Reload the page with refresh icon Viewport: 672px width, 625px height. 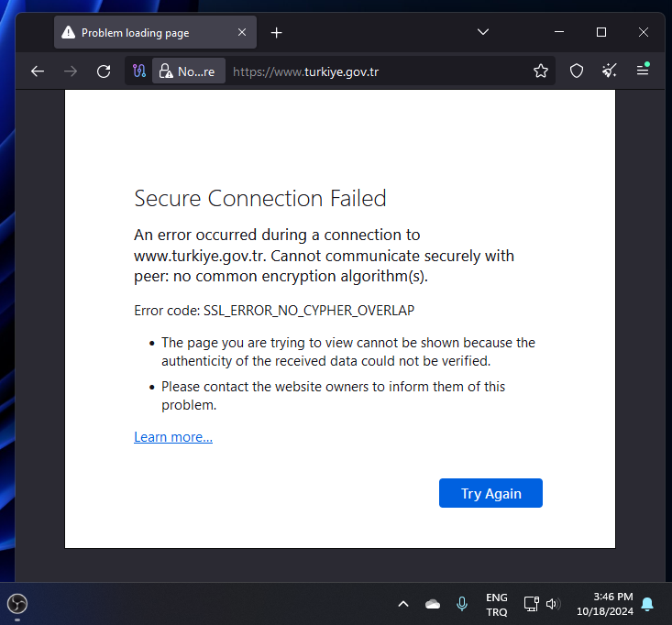pos(104,71)
